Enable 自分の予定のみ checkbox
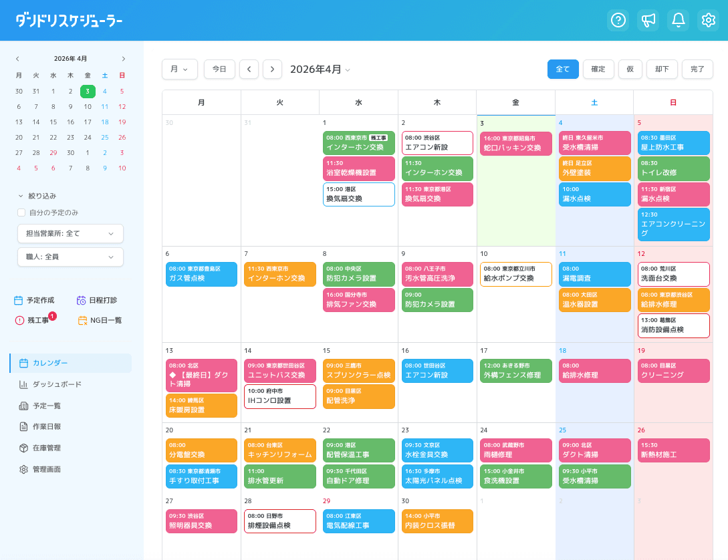728x560 pixels. pos(21,213)
